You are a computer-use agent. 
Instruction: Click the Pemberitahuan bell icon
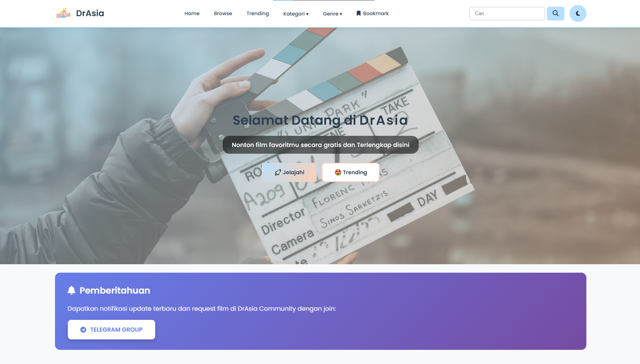point(72,290)
